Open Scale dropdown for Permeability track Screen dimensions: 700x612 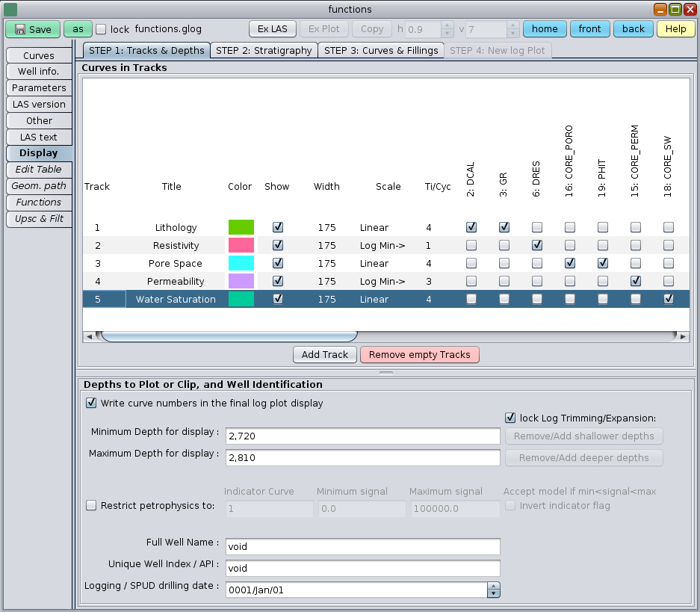click(382, 281)
